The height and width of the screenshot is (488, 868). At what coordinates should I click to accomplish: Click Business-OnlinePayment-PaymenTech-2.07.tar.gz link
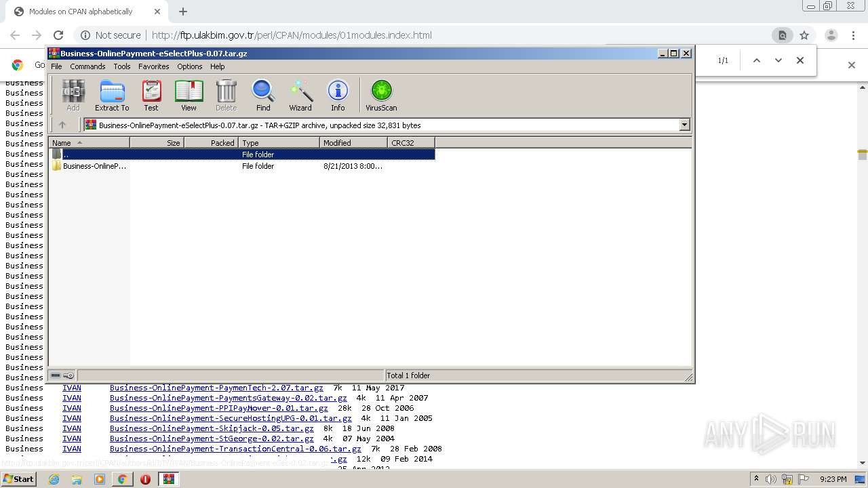coord(216,388)
